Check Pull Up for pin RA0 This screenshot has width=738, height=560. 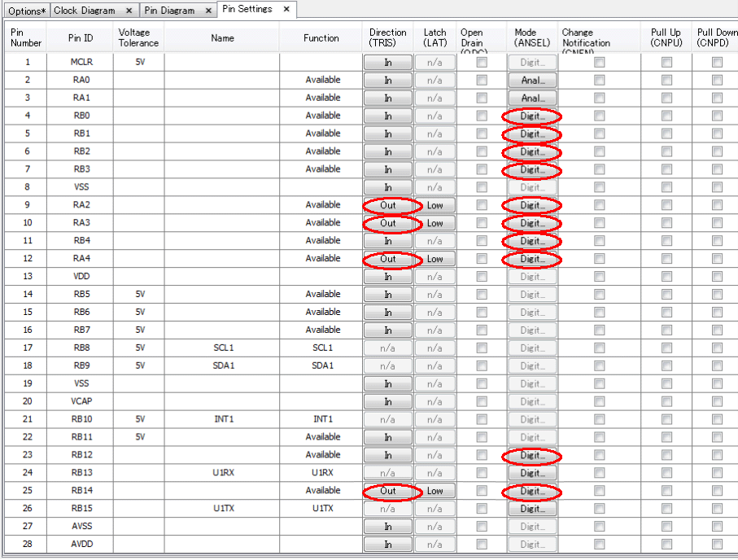coord(666,80)
